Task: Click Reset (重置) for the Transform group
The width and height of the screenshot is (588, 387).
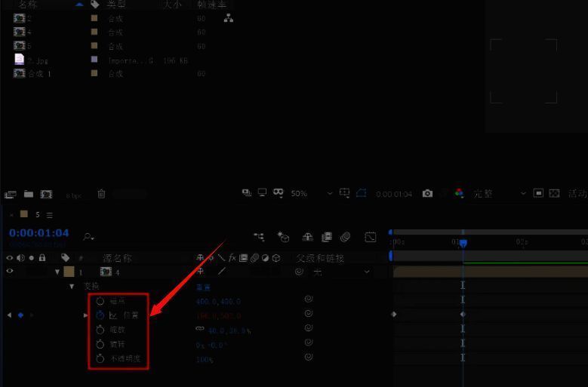Action: 204,287
